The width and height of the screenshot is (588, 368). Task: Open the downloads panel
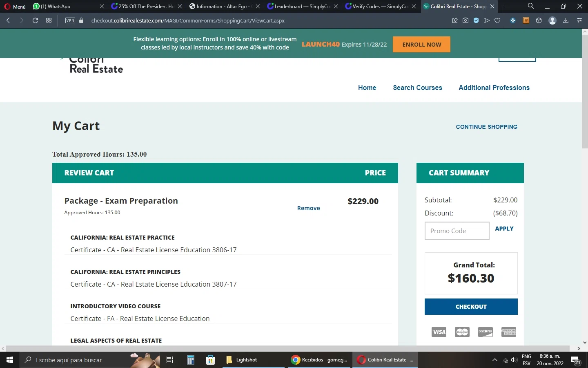pyautogui.click(x=566, y=20)
